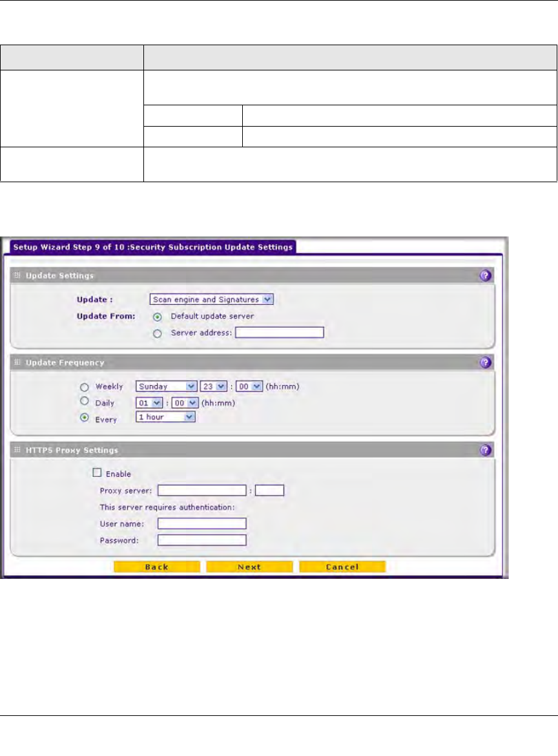
Task: Focus the Server address input field
Action: [x=280, y=332]
